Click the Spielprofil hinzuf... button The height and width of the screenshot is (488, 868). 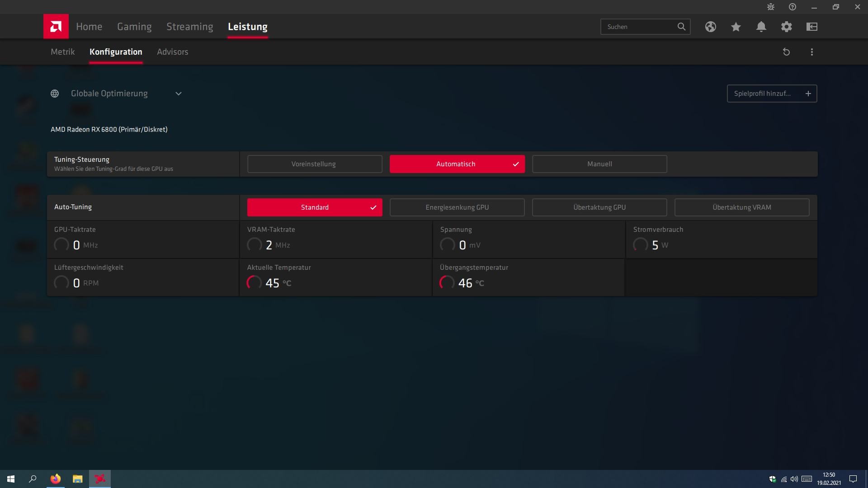point(772,94)
